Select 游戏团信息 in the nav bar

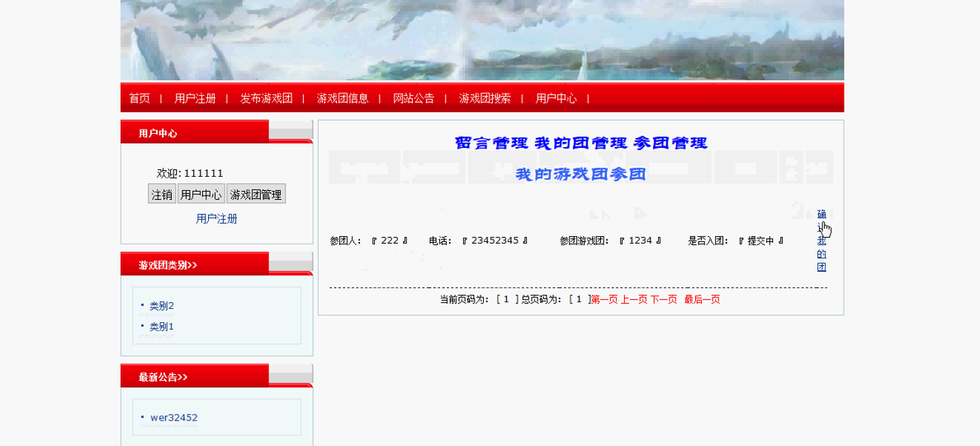pyautogui.click(x=343, y=98)
